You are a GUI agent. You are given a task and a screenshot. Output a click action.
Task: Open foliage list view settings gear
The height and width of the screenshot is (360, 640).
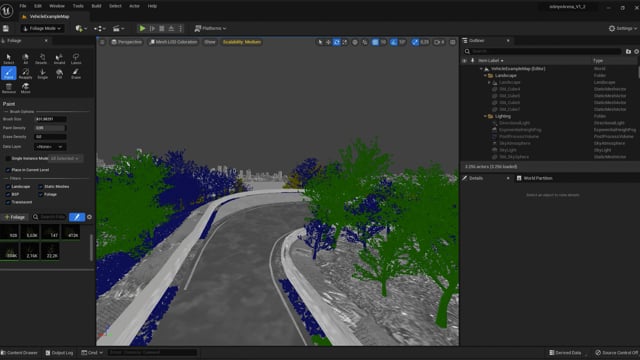(x=89, y=217)
